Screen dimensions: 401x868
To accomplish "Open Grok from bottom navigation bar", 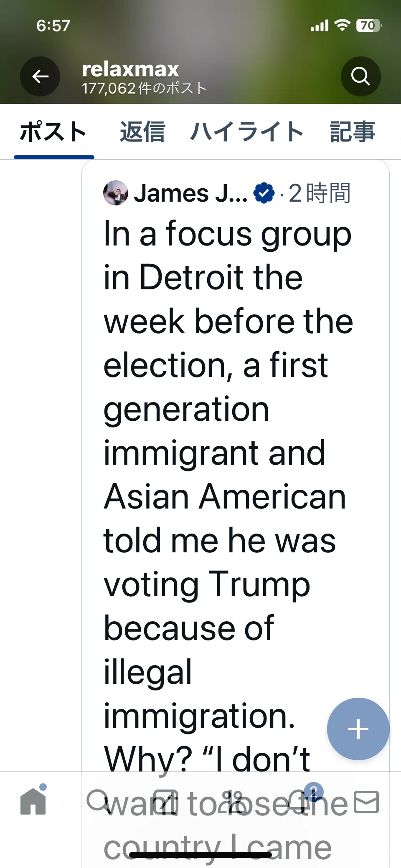I will 165,802.
